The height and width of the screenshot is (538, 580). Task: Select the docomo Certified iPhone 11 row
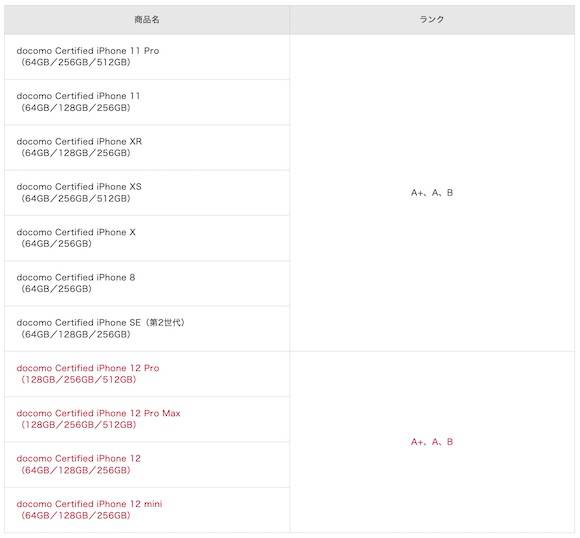(147, 102)
